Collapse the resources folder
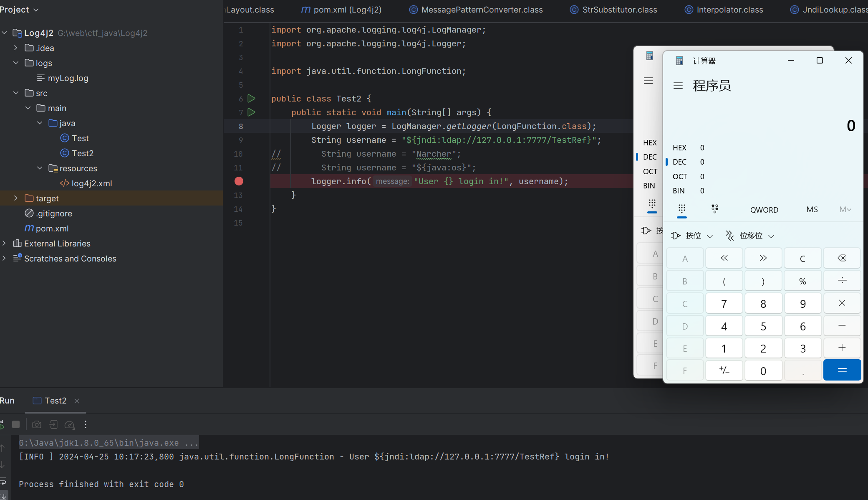Screen dimensions: 868x500 click(x=40, y=168)
